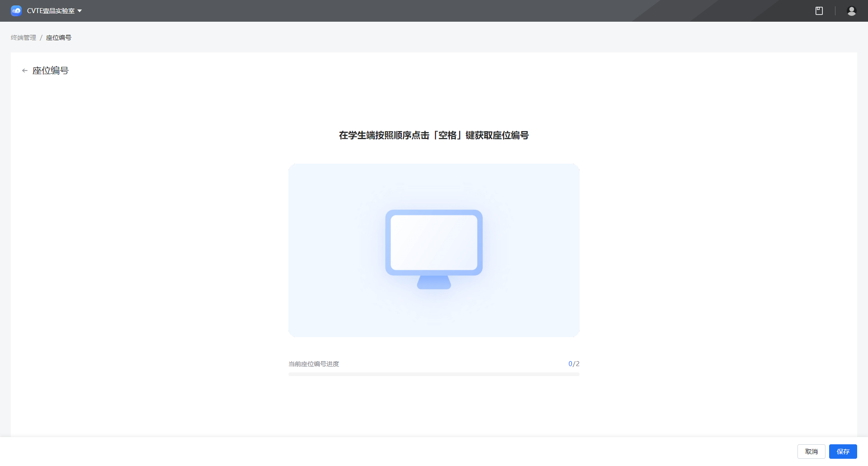The width and height of the screenshot is (868, 466).
Task: Click the 座位编号 page title
Action: click(51, 71)
